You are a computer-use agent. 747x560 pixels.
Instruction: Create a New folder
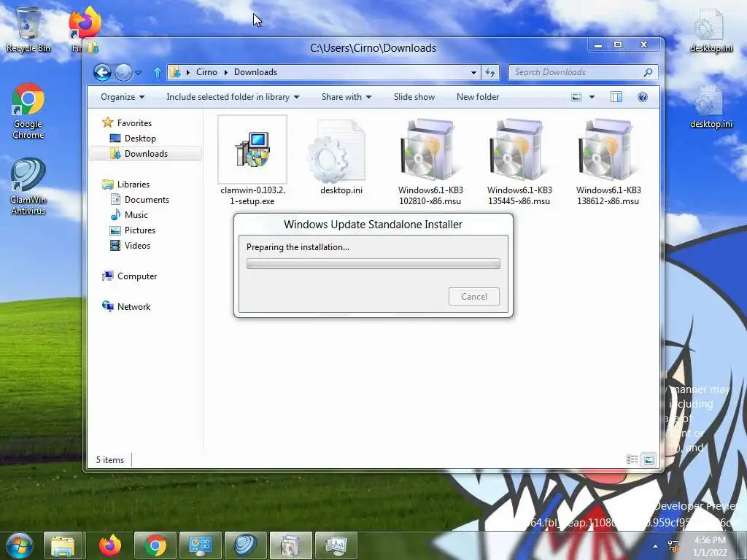coord(478,97)
